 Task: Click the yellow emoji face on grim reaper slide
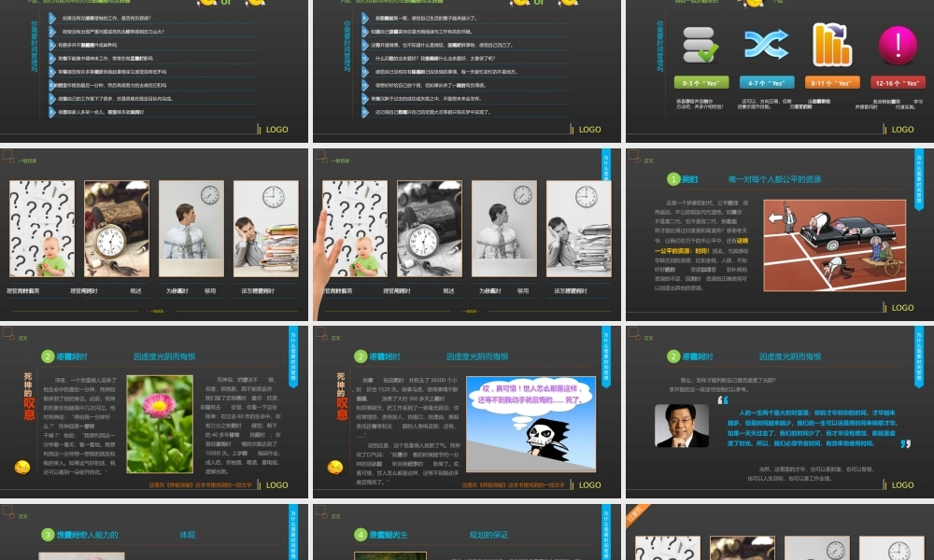[x=334, y=468]
